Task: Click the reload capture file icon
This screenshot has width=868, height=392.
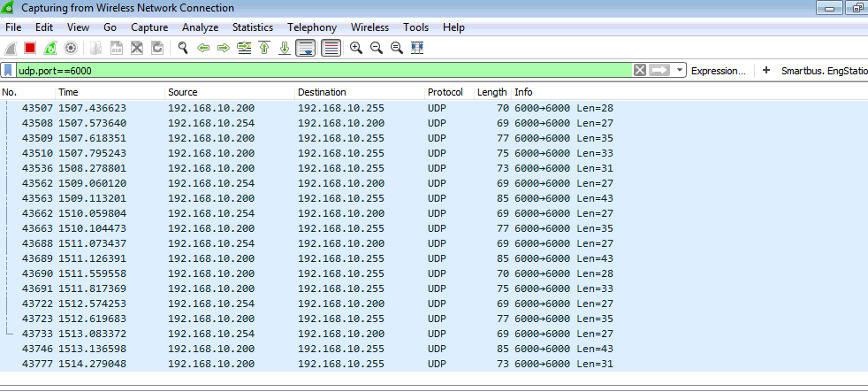Action: (157, 49)
